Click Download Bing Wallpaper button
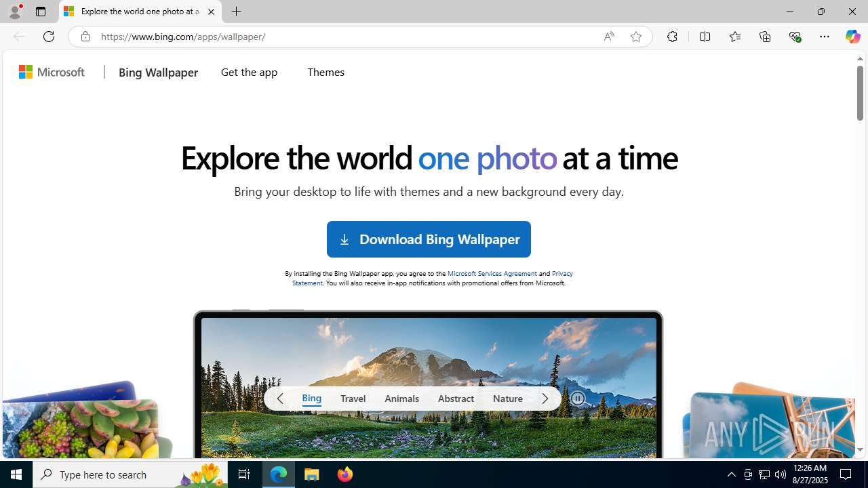 [429, 239]
